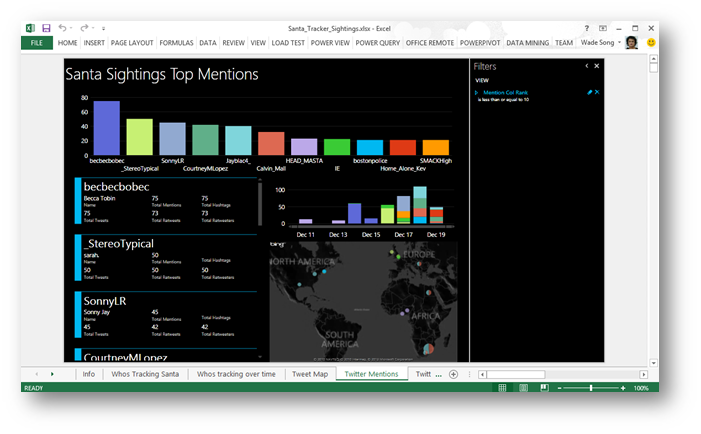Add a new sheet with the plus icon
This screenshot has width=701, height=434.
453,374
